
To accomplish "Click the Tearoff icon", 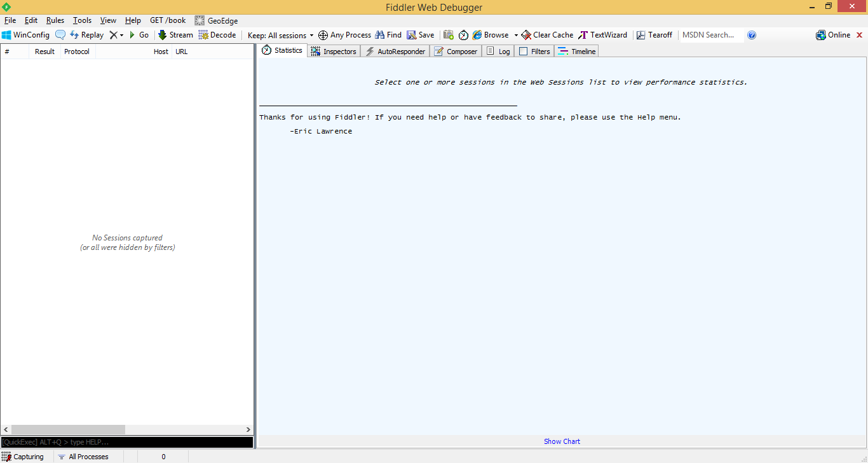I will pyautogui.click(x=654, y=35).
